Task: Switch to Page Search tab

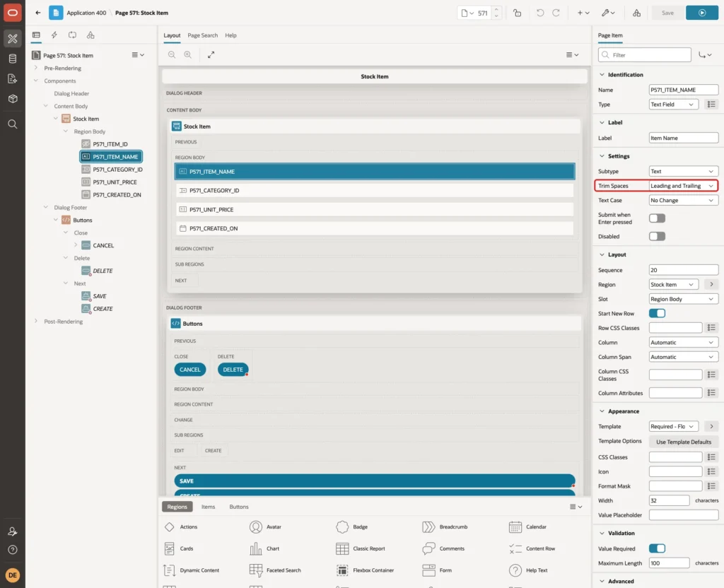Action: 202,35
